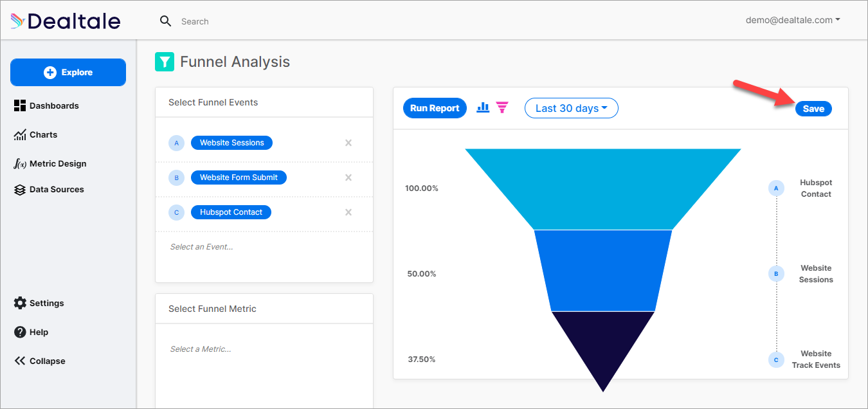868x409 pixels.
Task: Open the demo@dealtale.com account dropdown
Action: [x=793, y=20]
